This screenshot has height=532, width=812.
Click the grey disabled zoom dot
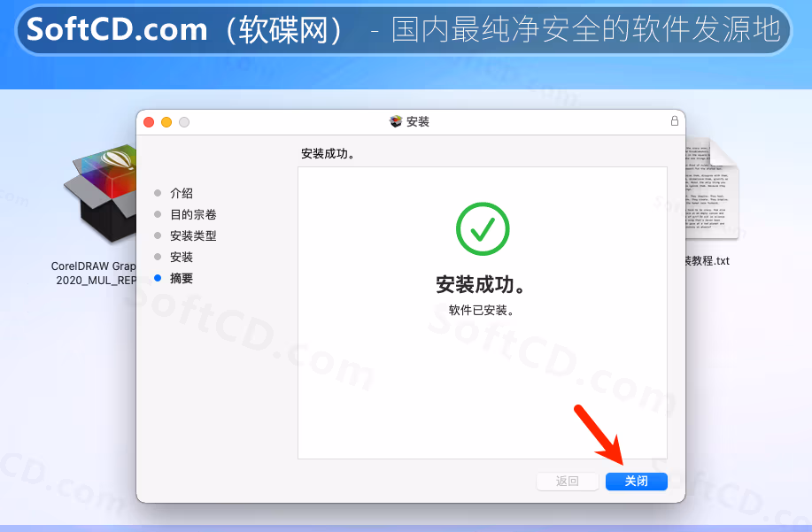point(184,122)
